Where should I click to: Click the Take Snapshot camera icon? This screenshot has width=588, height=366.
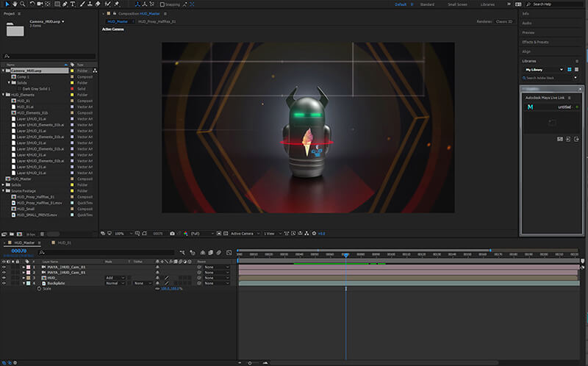point(172,233)
